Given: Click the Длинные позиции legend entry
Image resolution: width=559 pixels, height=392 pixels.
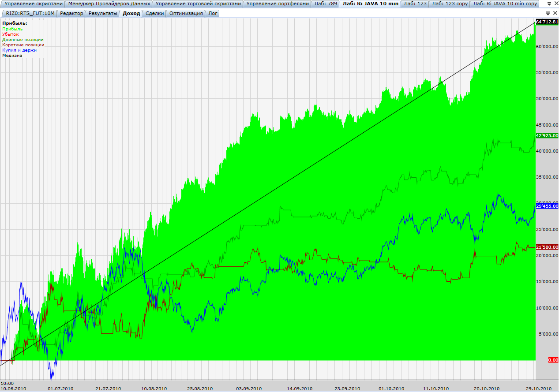Looking at the screenshot, I should (23, 40).
